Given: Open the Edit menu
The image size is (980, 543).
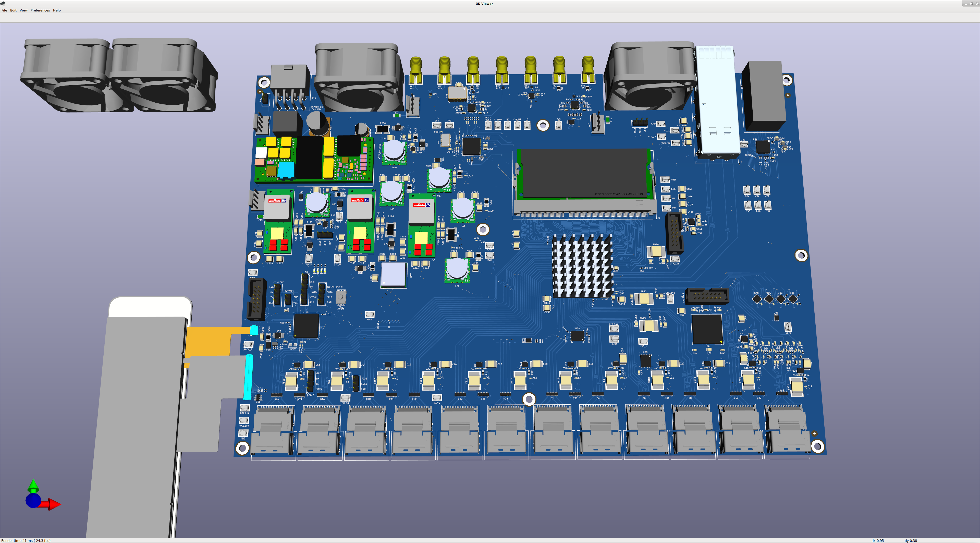Looking at the screenshot, I should [x=13, y=10].
